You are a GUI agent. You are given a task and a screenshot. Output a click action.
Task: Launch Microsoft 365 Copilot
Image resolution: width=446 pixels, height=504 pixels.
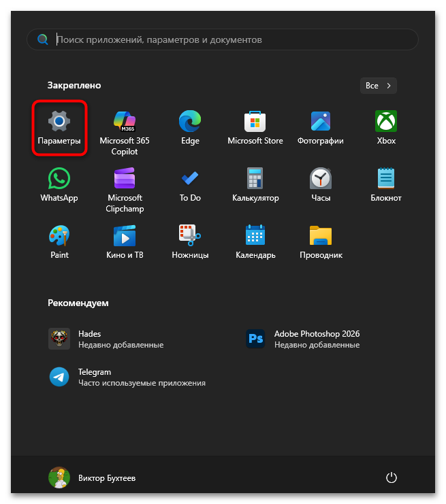125,133
